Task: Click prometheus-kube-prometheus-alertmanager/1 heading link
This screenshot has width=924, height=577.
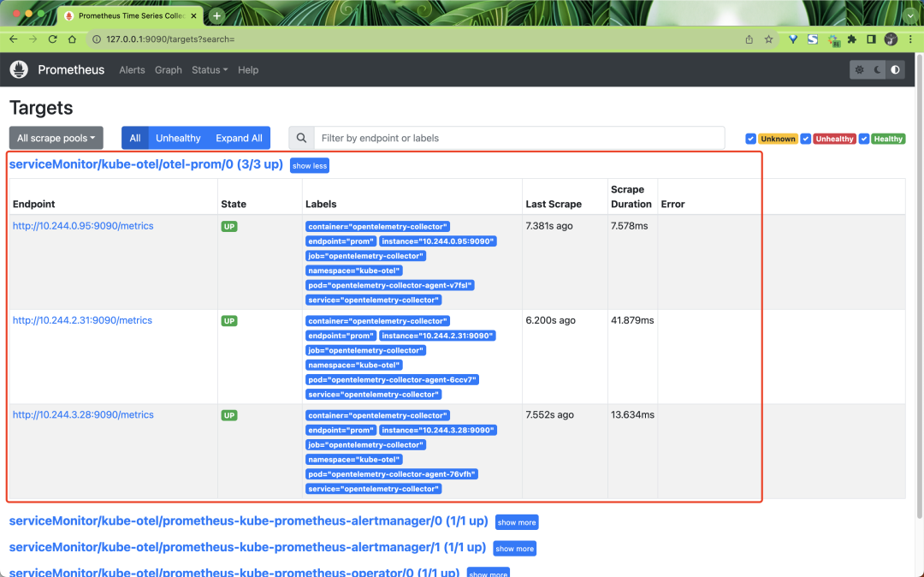Action: coord(247,548)
